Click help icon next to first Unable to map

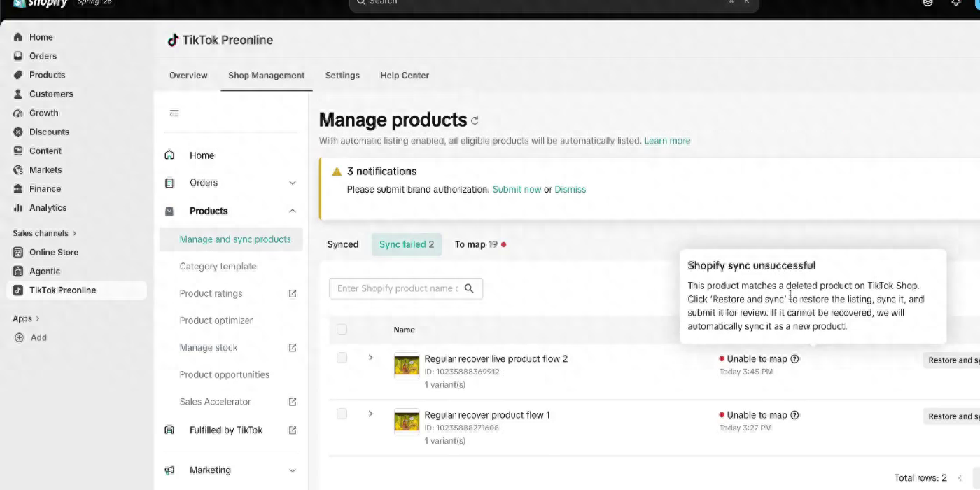pos(794,358)
